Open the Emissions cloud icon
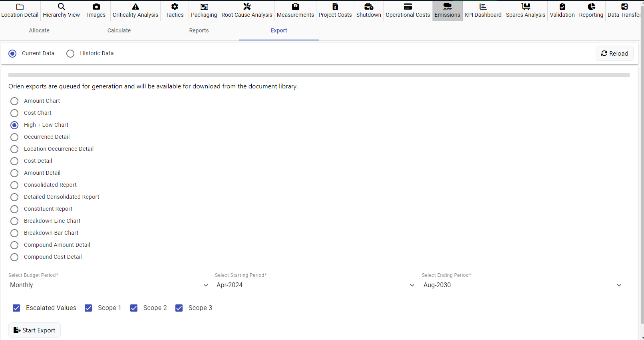 [x=447, y=7]
